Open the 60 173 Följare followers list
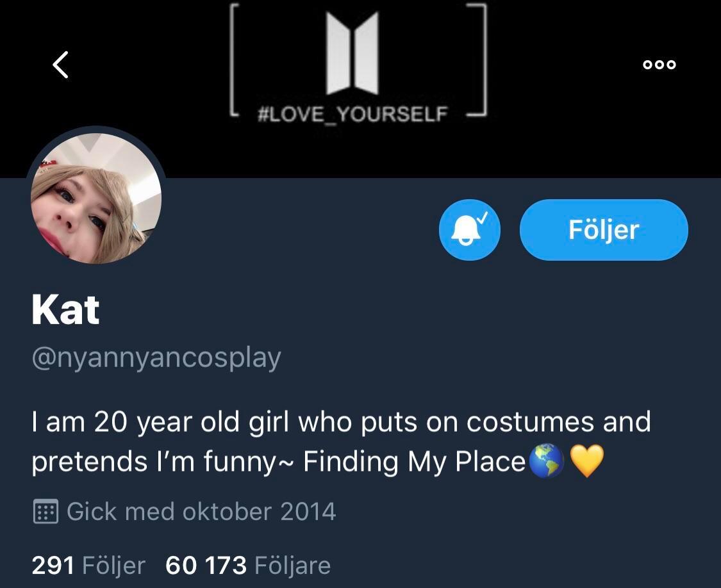The width and height of the screenshot is (721, 588). tap(248, 565)
